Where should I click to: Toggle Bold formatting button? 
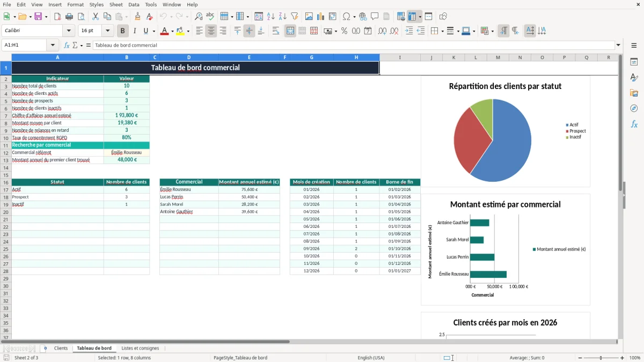coord(123,31)
